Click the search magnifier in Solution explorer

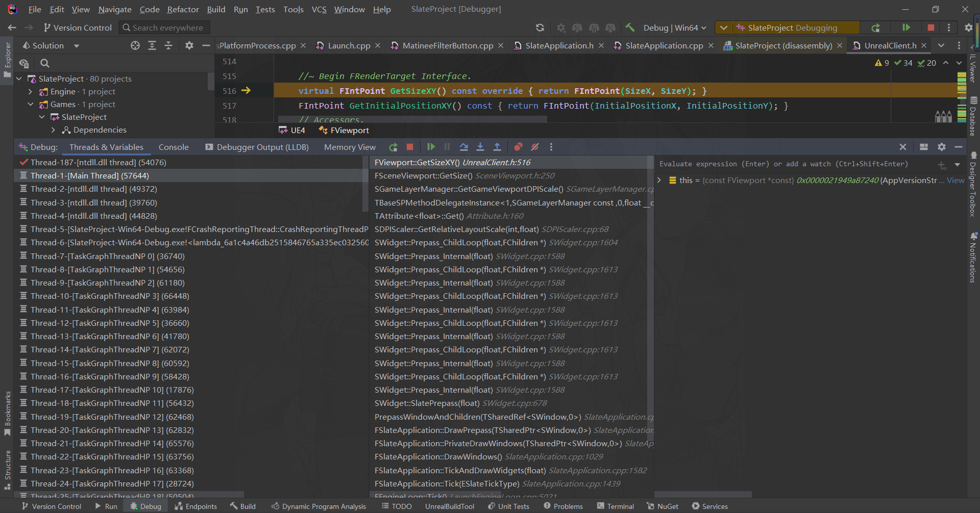click(x=45, y=63)
